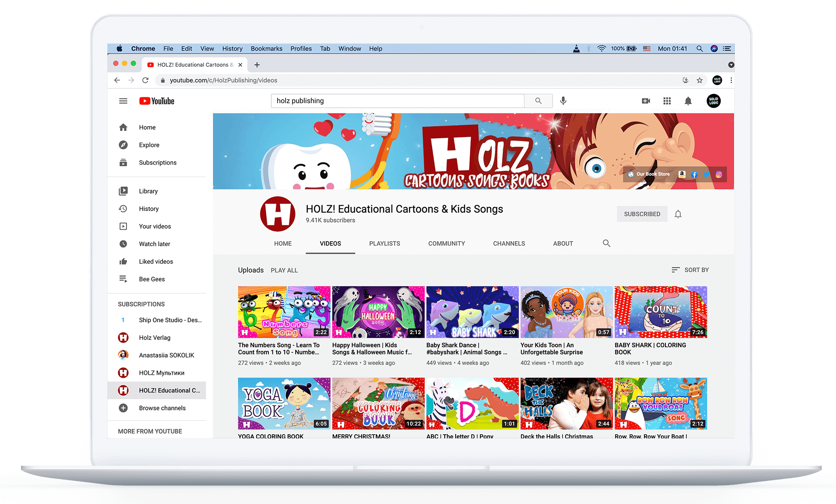Open Your Kids Toon video thumbnail
Screen dimensions: 836x504
click(566, 312)
